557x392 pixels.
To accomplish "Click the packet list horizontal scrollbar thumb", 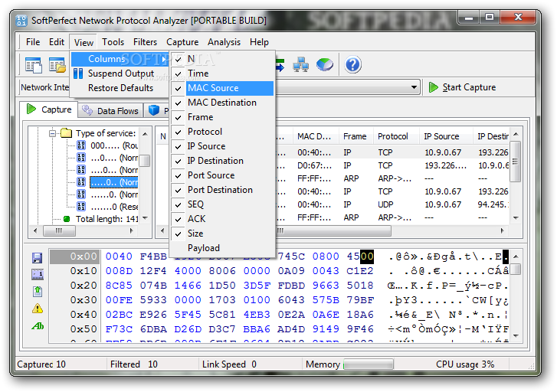I will [333, 231].
